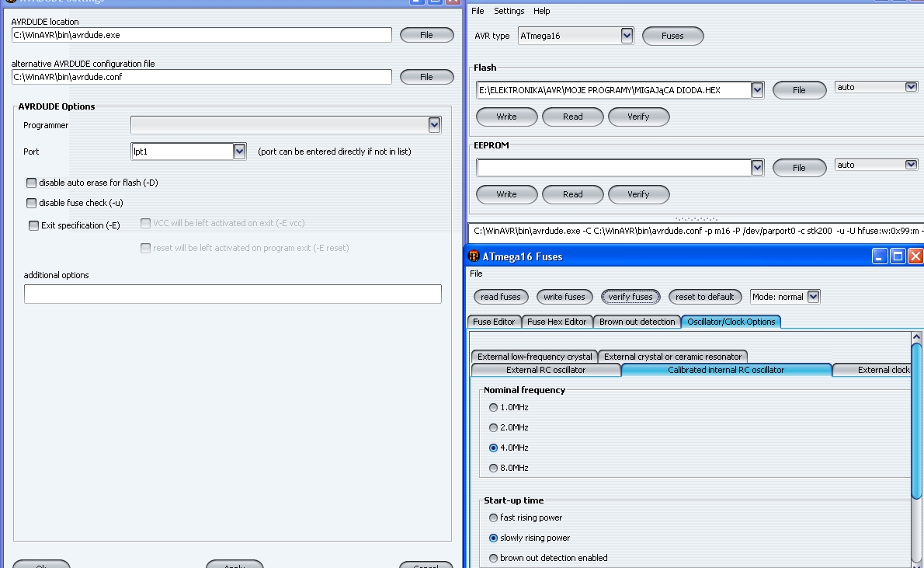Maximize the ATmega16 Fuses window
Screen dimensions: 924x568
pos(898,256)
